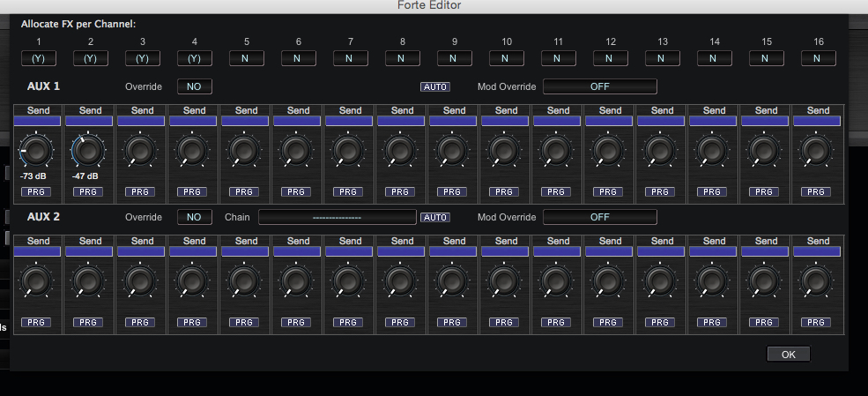Click the AUX 2 section heading

[x=44, y=217]
